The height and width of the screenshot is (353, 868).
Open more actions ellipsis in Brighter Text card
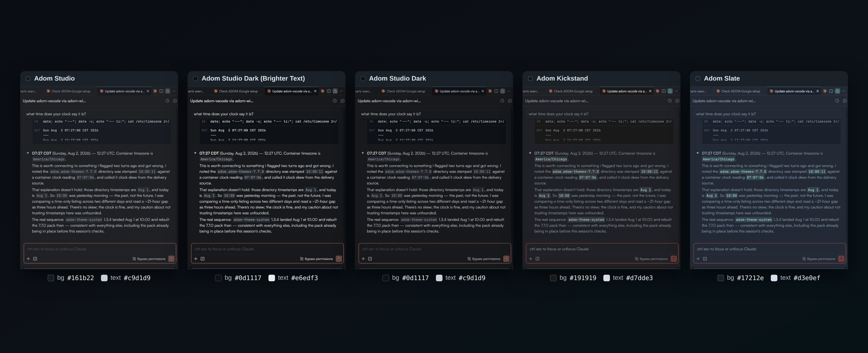[x=341, y=91]
